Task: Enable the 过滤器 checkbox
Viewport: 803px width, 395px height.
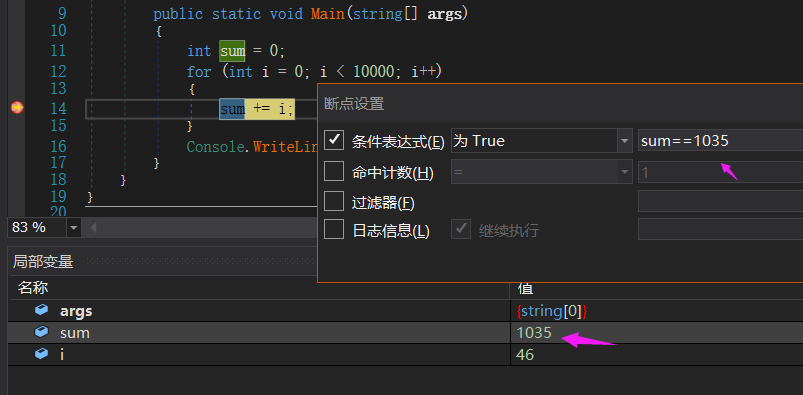Action: [334, 201]
